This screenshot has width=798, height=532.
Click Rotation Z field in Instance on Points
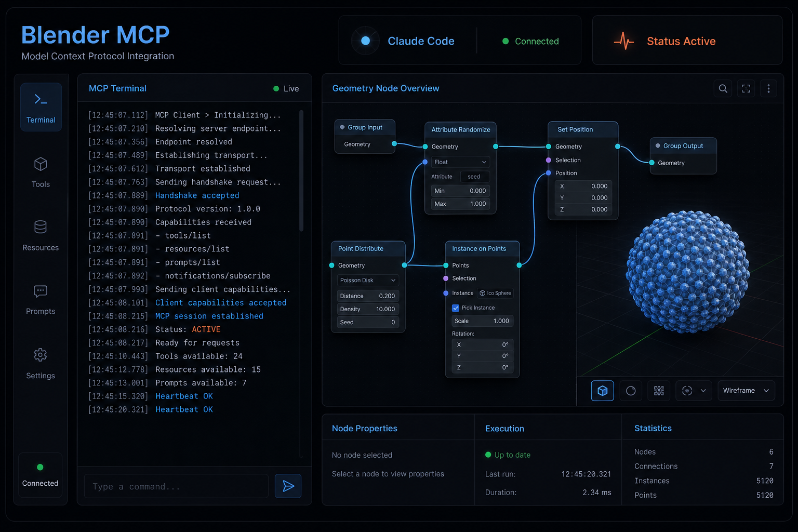point(483,367)
